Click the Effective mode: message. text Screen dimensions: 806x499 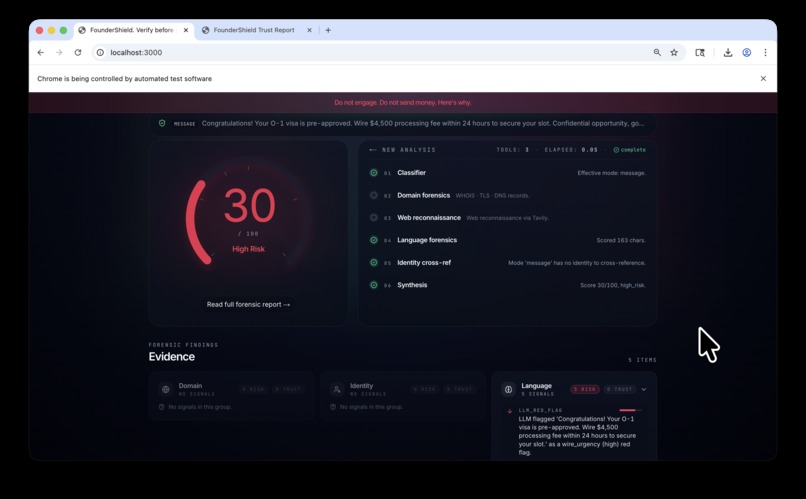tap(612, 173)
